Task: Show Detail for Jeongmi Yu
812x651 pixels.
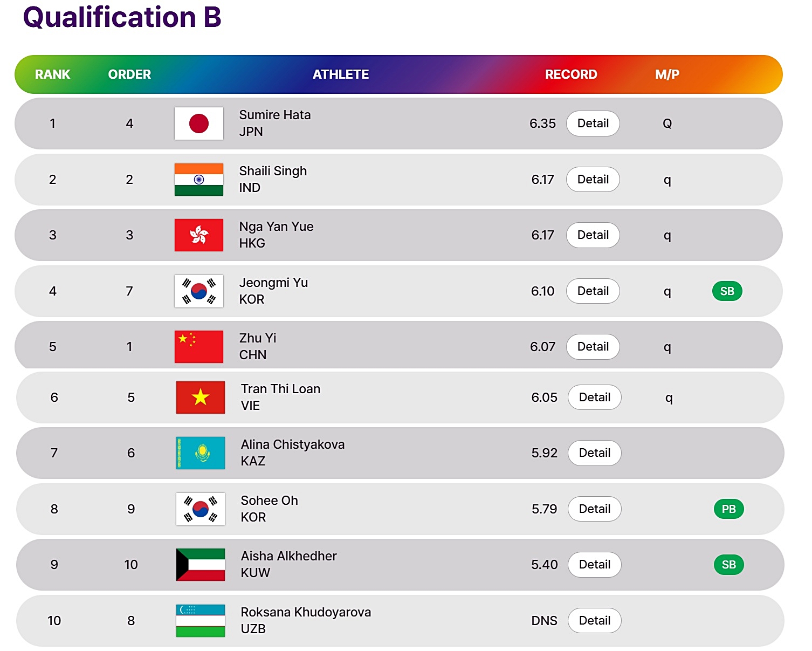Action: pos(593,291)
